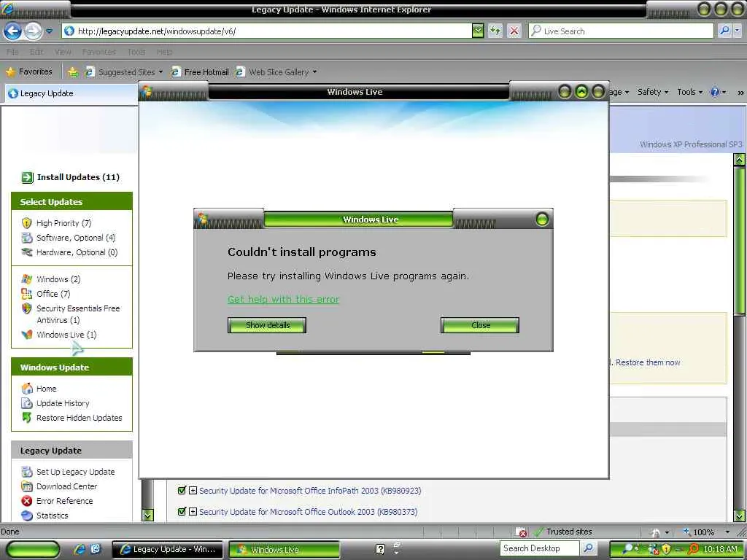Viewport: 747px width, 560px height.
Task: Open the recent pages dropdown arrow
Action: point(50,31)
